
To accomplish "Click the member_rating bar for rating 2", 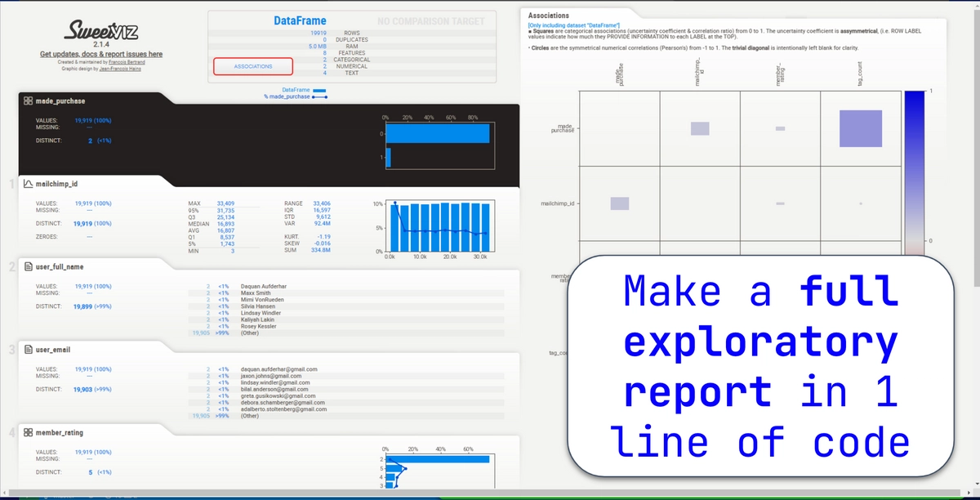I will coord(437,459).
